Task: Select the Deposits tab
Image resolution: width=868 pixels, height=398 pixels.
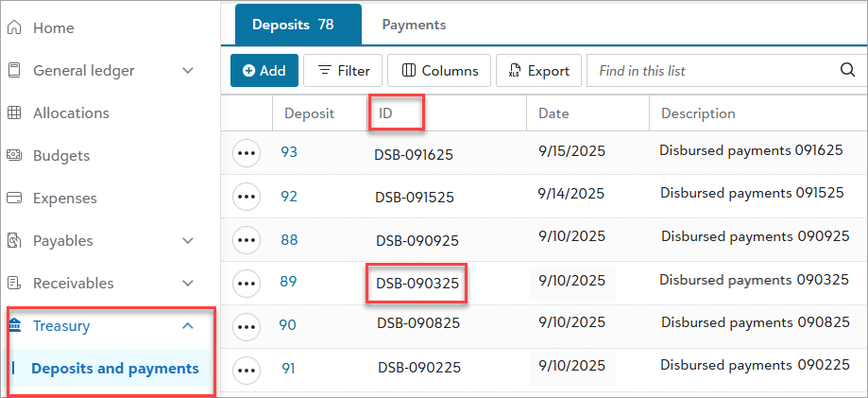Action: click(292, 25)
